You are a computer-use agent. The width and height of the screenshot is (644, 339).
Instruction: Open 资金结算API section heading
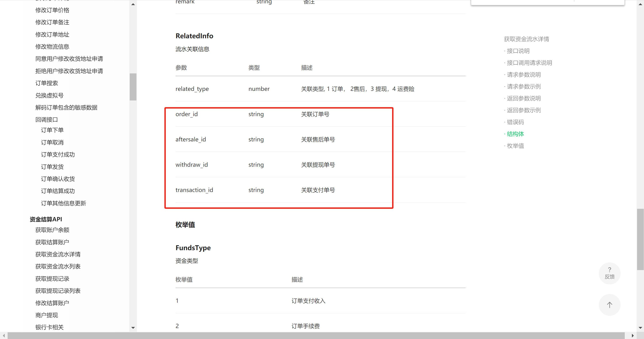(46, 219)
